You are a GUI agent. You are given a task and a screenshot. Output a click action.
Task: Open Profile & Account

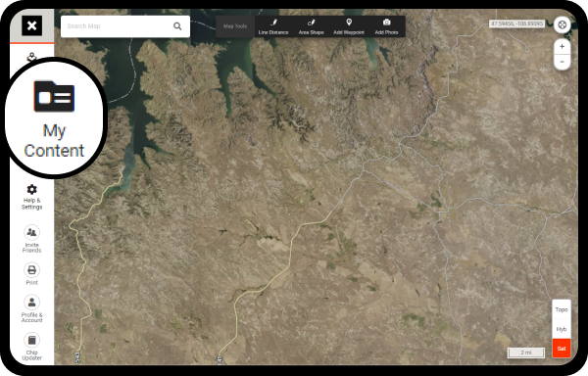click(x=32, y=308)
